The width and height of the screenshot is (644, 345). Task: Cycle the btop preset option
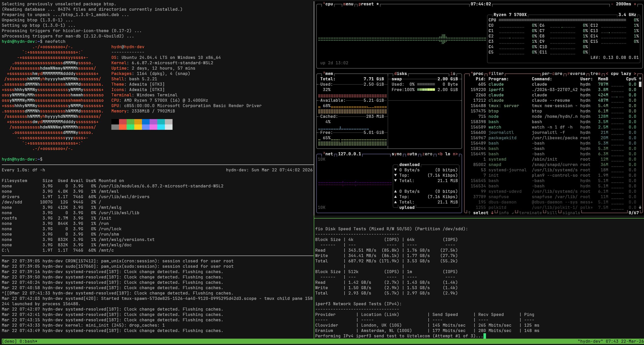369,4
